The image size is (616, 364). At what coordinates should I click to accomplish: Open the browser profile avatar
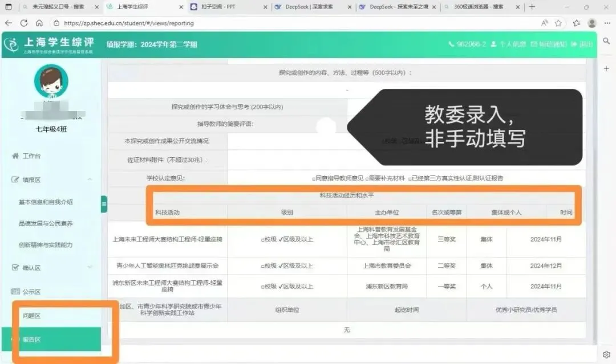(x=592, y=23)
